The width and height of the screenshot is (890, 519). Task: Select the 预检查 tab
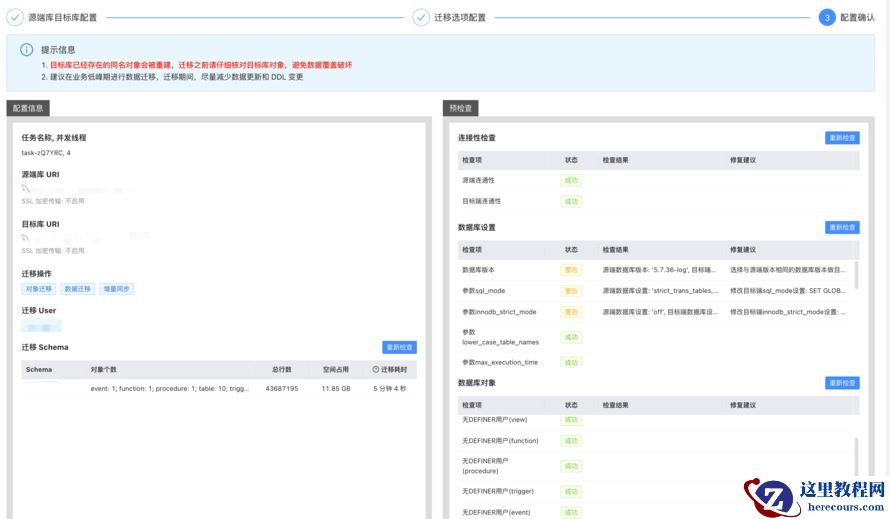(461, 108)
